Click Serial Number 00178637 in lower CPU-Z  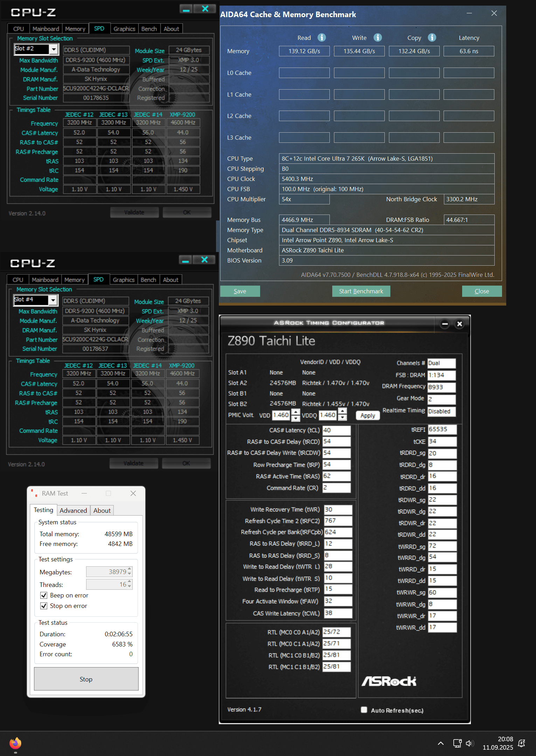pos(95,349)
